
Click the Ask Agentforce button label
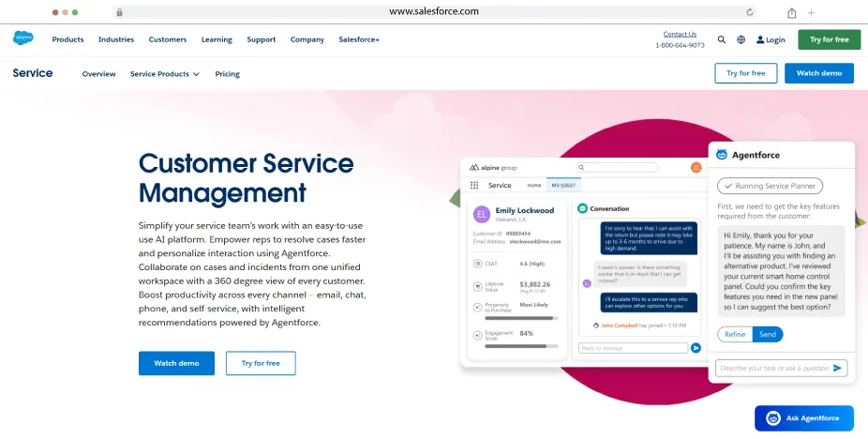tap(813, 418)
